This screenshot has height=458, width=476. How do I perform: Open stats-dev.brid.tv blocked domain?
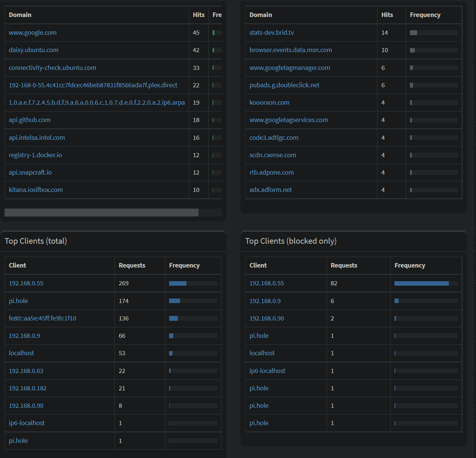tap(272, 32)
